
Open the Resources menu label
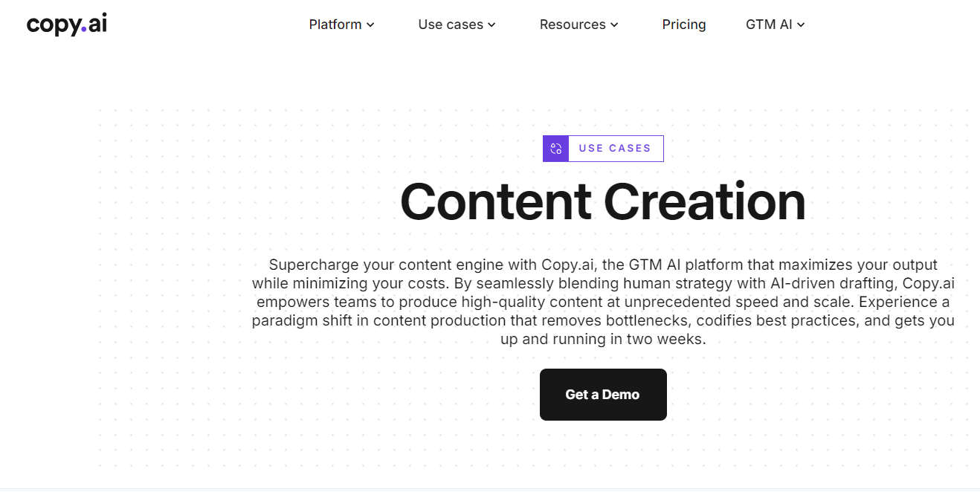573,25
